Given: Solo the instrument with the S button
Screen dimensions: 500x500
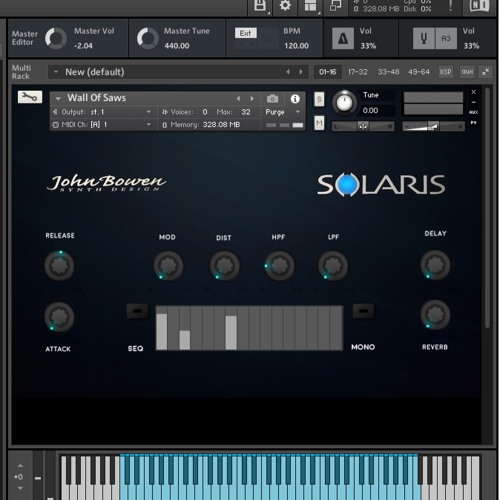Looking at the screenshot, I should (319, 99).
